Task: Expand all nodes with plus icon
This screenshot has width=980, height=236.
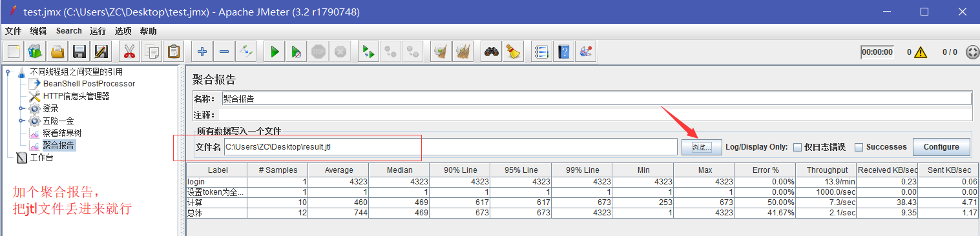Action: (202, 52)
